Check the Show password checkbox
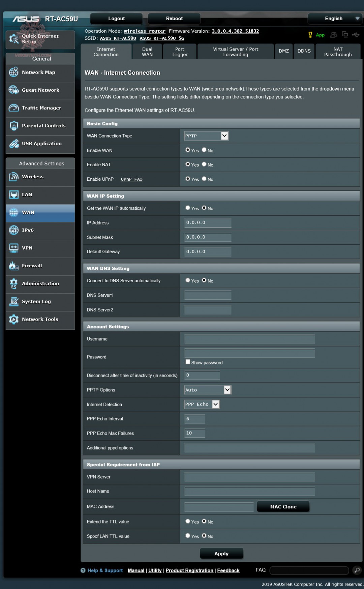 tap(188, 362)
